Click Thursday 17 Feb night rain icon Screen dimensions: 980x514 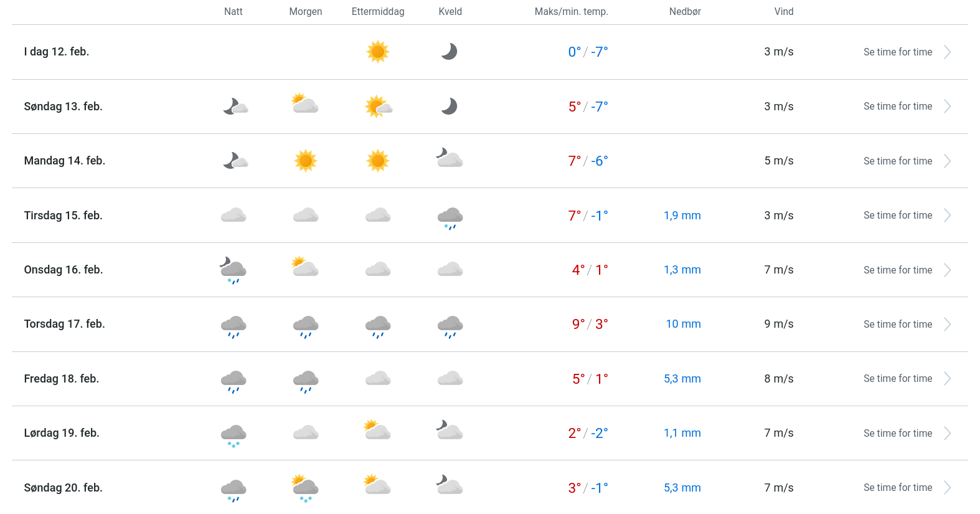point(233,326)
